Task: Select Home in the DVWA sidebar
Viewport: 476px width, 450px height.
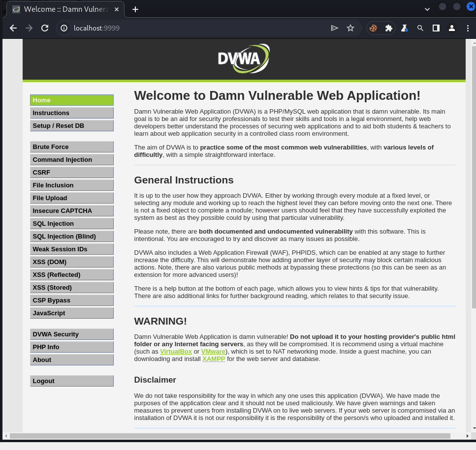Action: [x=71, y=100]
